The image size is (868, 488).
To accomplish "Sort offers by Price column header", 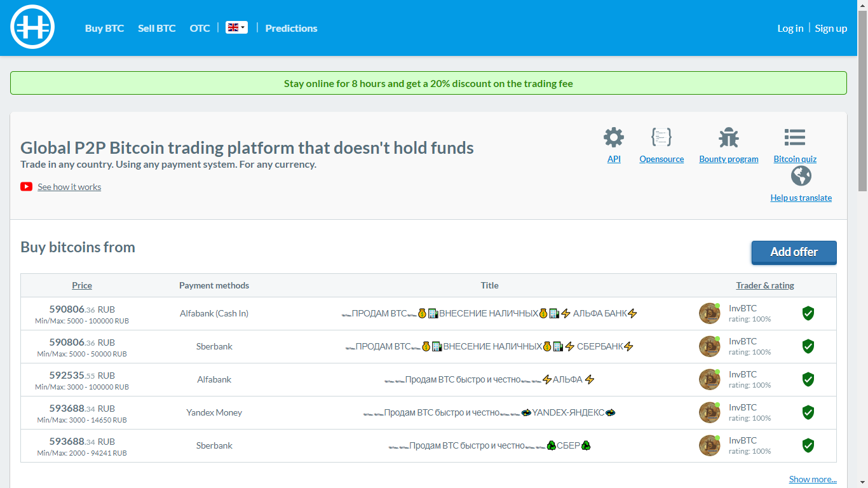I will pos(82,285).
